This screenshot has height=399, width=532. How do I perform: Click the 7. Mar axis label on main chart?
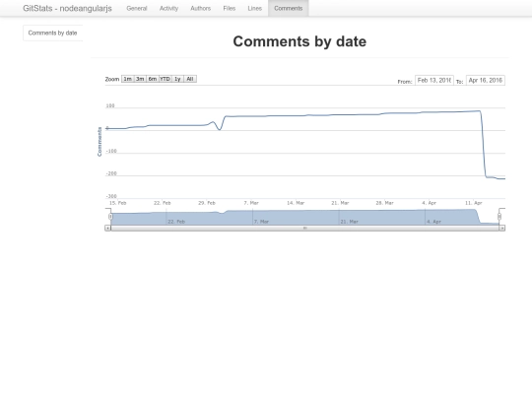251,203
